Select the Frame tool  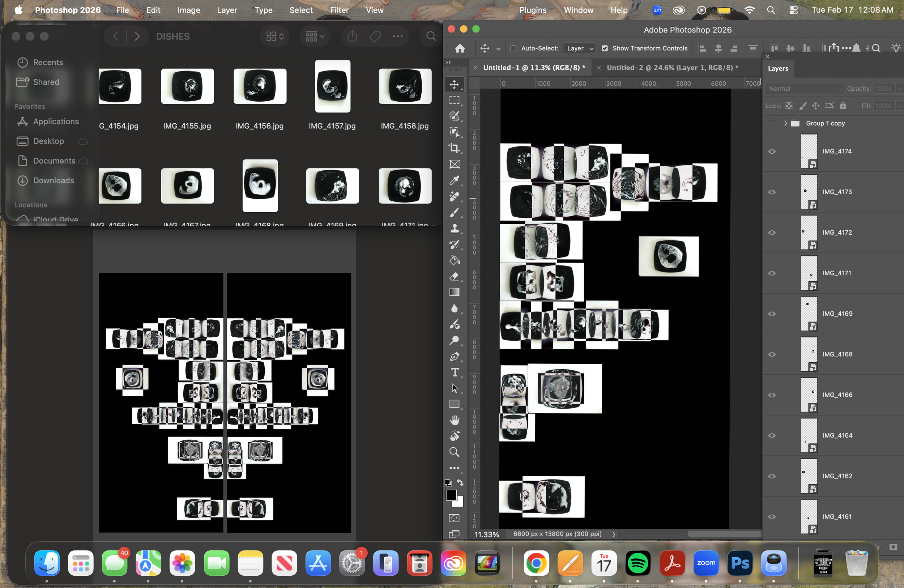454,164
